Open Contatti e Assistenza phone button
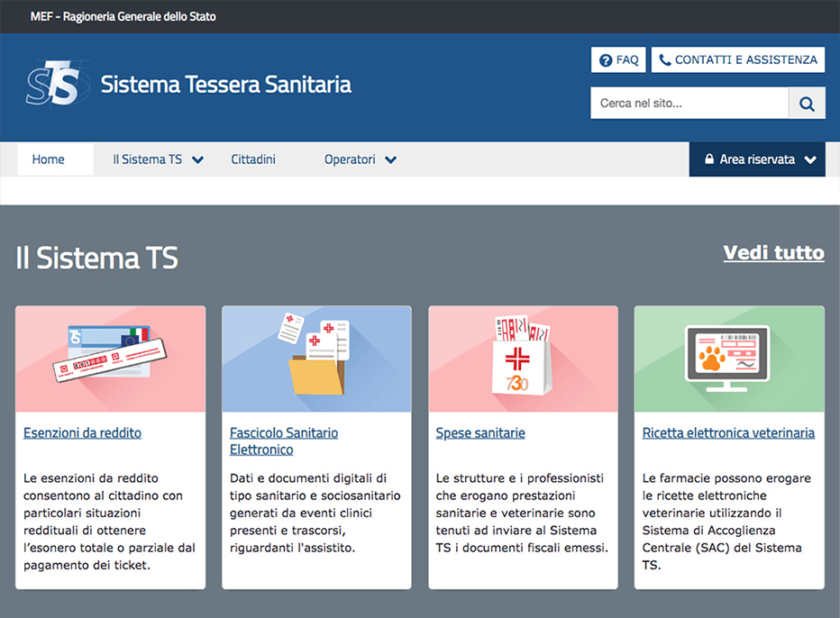Image resolution: width=840 pixels, height=618 pixels. 737,60
